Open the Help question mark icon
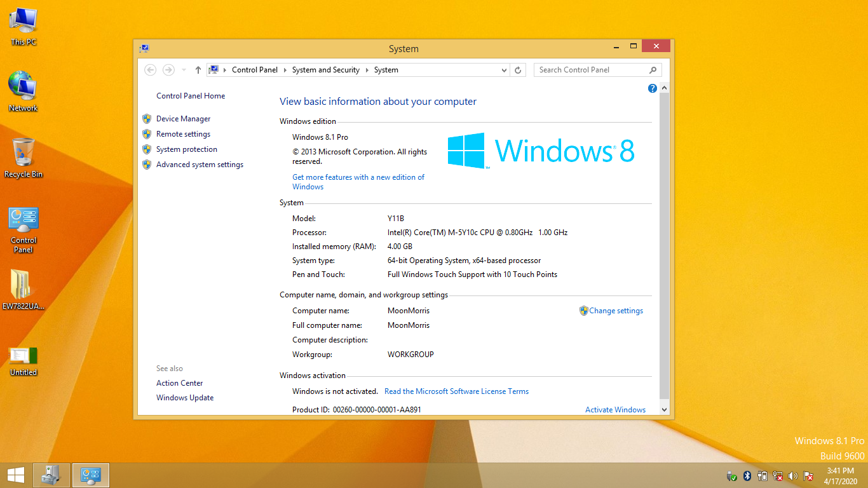The height and width of the screenshot is (488, 868). (x=652, y=88)
